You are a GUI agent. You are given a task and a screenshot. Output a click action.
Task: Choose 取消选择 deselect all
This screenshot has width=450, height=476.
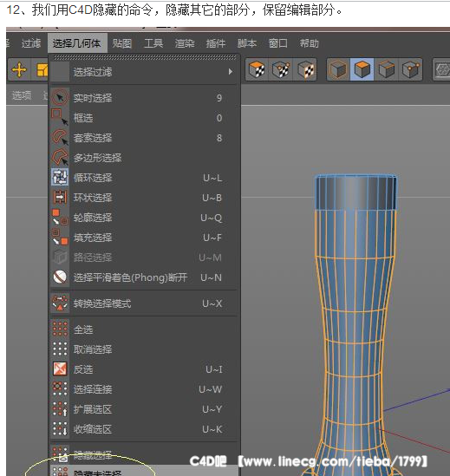(x=144, y=349)
